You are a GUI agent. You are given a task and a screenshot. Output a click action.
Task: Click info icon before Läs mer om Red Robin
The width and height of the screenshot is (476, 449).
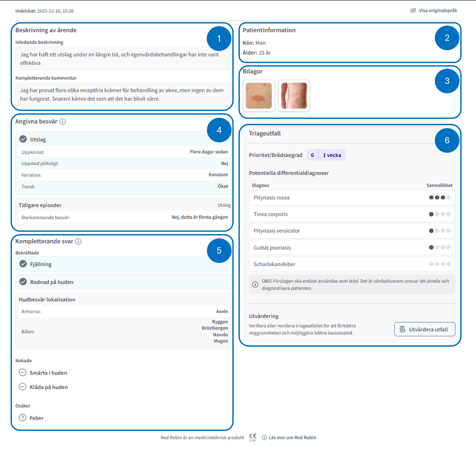coord(264,437)
